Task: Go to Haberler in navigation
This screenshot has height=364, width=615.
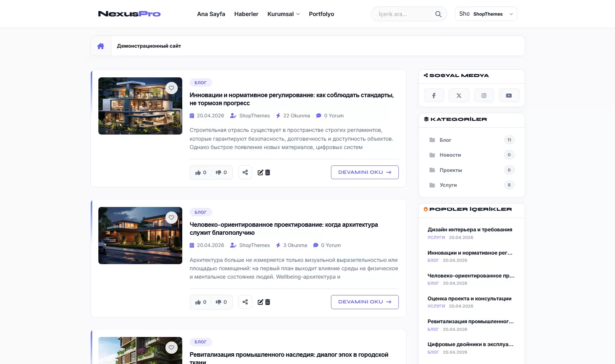Action: click(246, 14)
